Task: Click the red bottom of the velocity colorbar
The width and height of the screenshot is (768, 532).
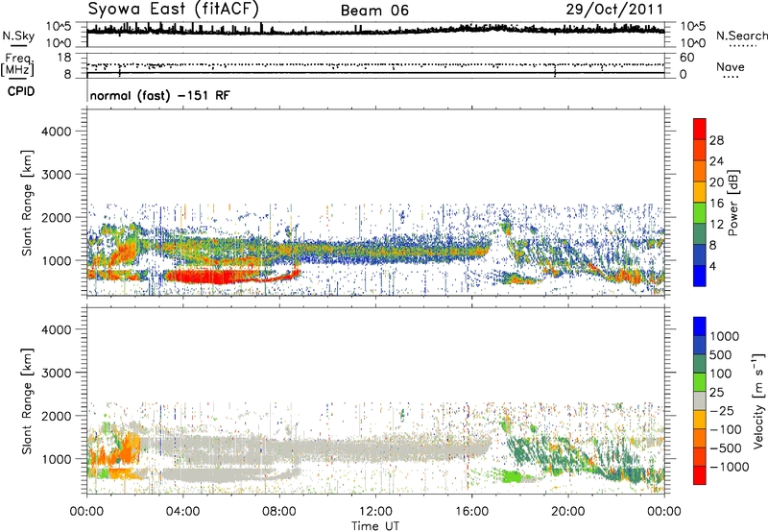Action: click(700, 475)
